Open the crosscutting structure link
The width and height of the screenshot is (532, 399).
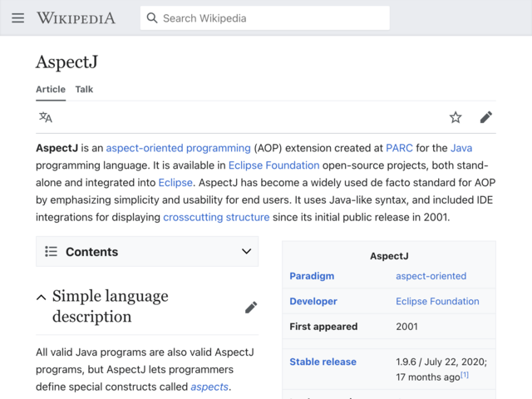coord(216,217)
